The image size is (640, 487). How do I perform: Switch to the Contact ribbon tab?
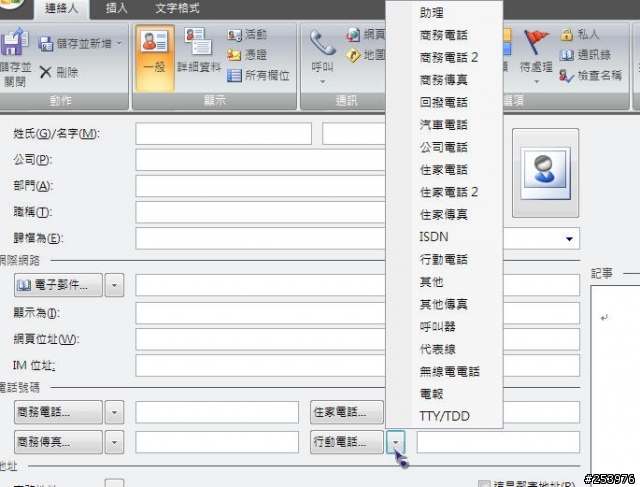61,8
